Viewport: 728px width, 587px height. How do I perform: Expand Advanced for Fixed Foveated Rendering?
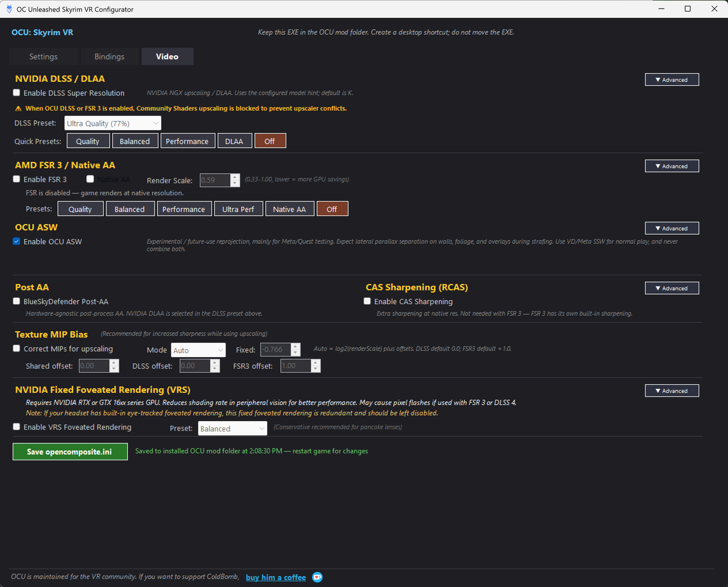(x=672, y=391)
